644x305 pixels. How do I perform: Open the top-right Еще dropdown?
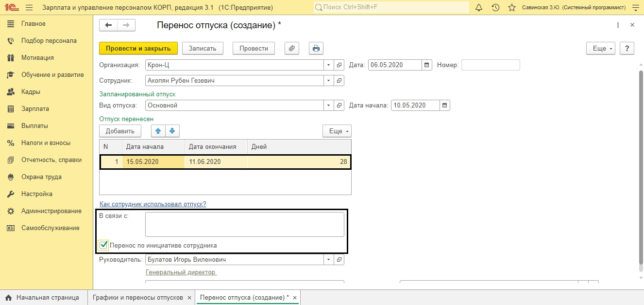click(x=601, y=48)
